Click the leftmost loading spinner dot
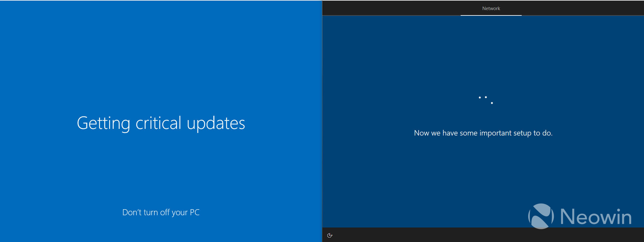 pos(480,97)
